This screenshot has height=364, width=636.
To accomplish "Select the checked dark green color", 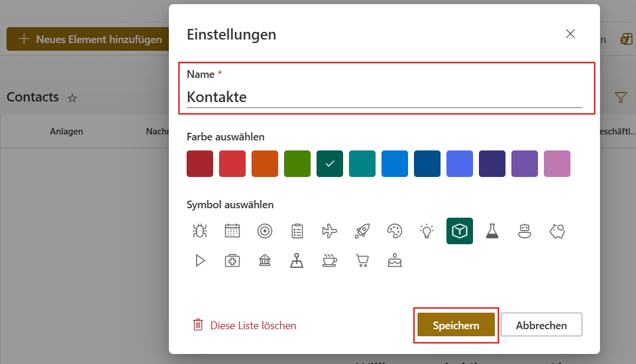I will pos(330,164).
